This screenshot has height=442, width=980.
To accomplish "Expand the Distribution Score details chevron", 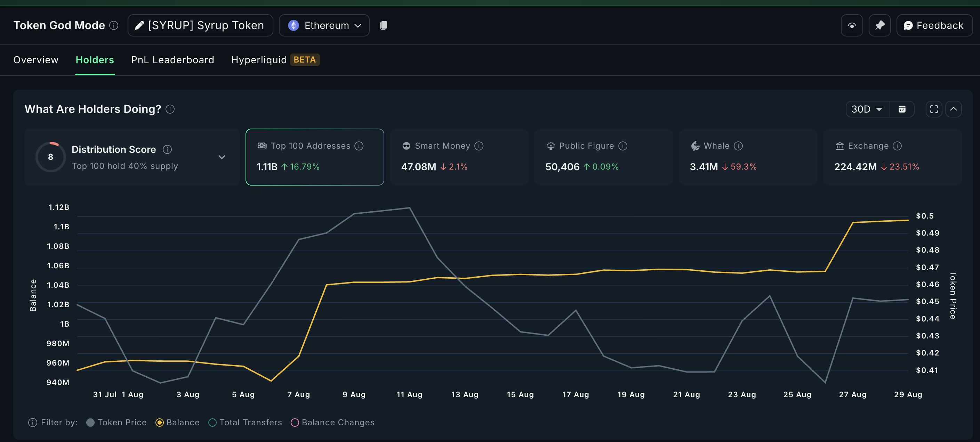I will click(222, 157).
